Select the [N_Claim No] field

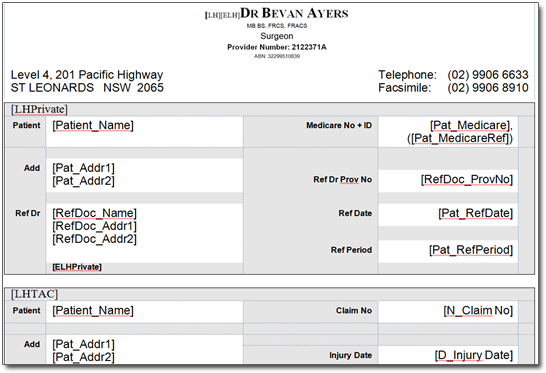(478, 311)
